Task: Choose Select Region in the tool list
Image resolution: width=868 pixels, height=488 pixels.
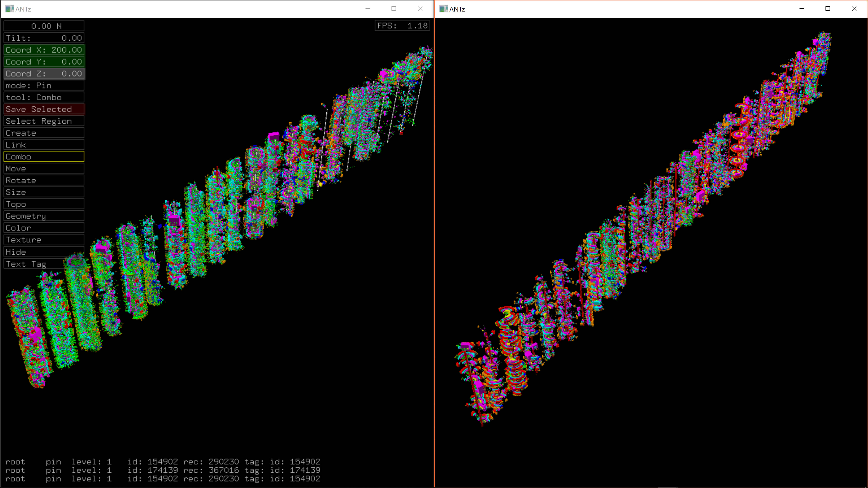Action: pyautogui.click(x=44, y=121)
